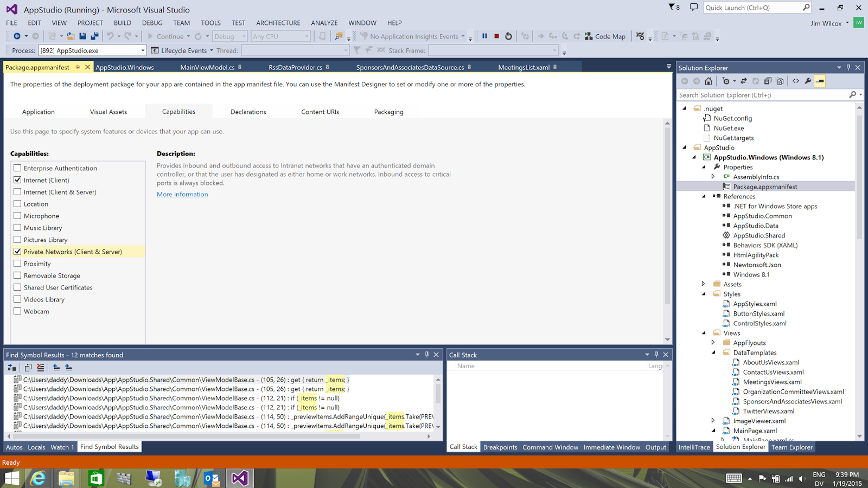Click the Save icon in toolbar

82,36
